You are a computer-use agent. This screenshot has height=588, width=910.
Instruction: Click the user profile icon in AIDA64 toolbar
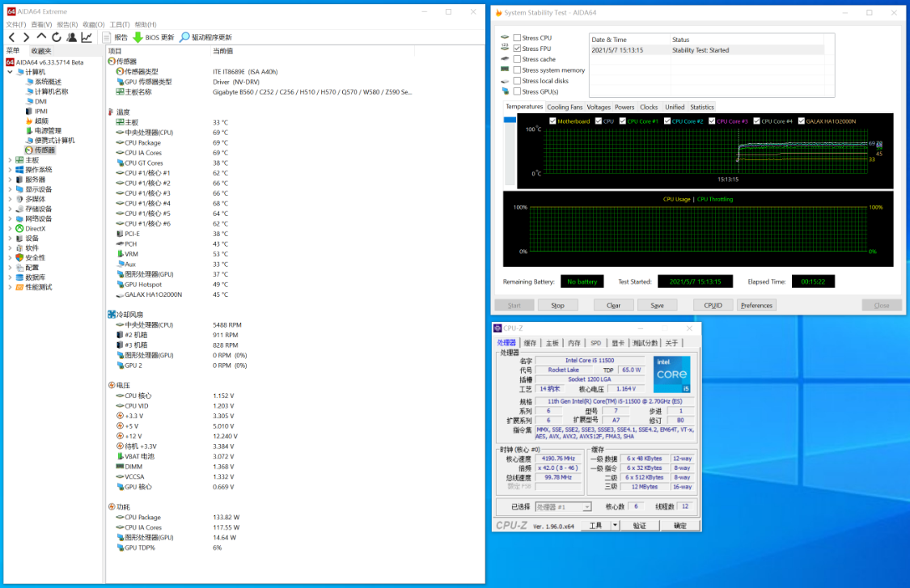point(71,37)
